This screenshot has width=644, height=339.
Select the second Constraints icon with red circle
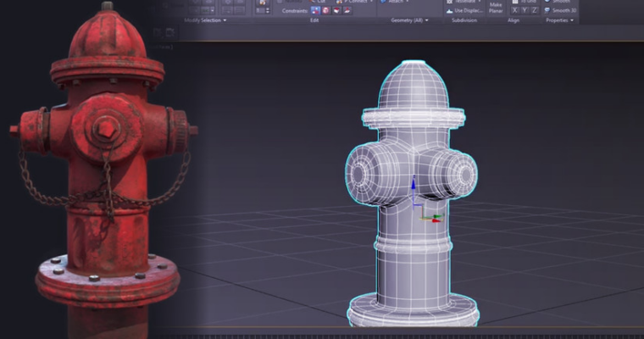(325, 11)
